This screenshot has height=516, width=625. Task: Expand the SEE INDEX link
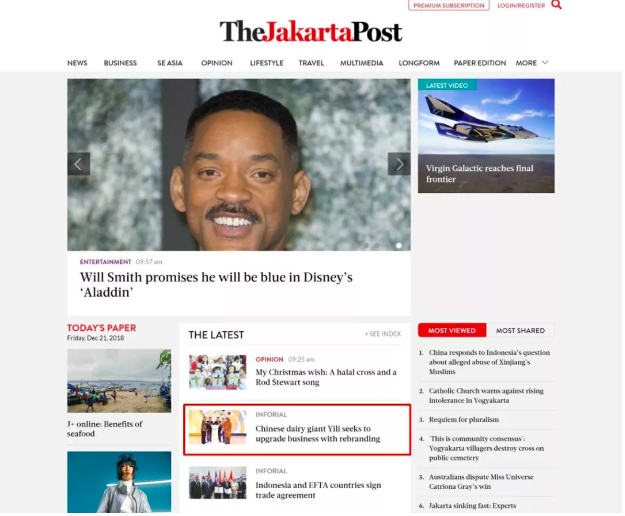pyautogui.click(x=383, y=334)
